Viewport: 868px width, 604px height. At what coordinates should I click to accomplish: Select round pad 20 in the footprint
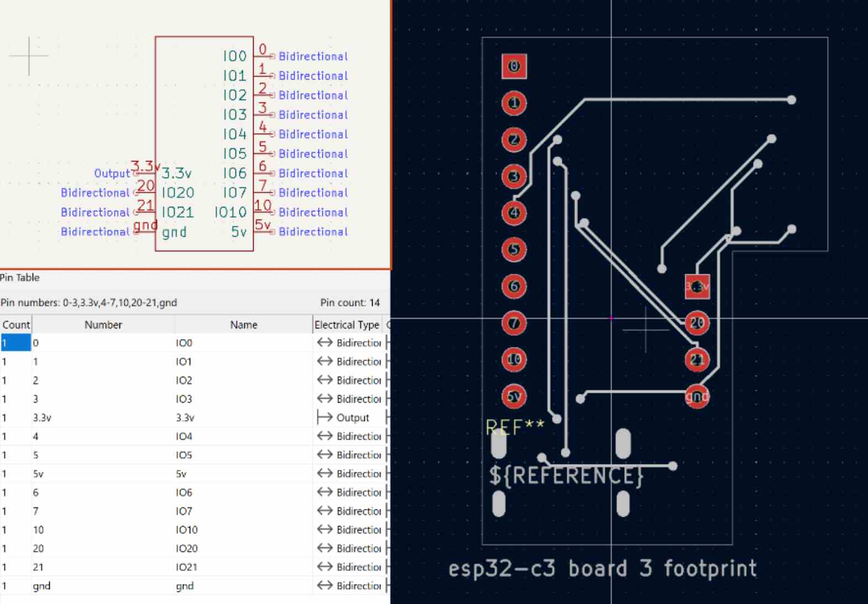click(x=697, y=323)
